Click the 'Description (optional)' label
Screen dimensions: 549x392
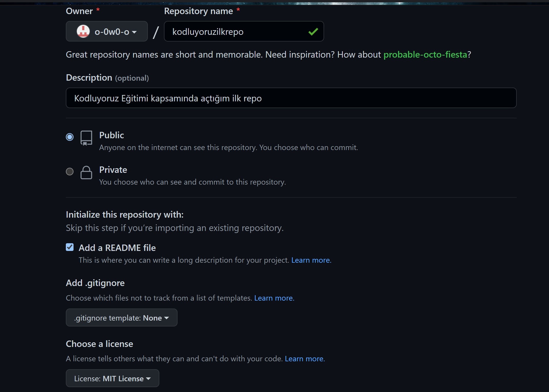(107, 78)
